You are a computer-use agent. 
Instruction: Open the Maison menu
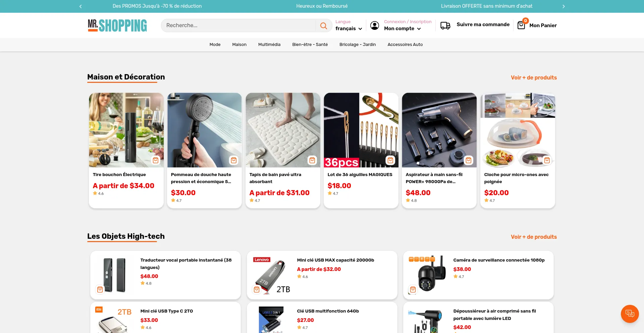point(239,45)
